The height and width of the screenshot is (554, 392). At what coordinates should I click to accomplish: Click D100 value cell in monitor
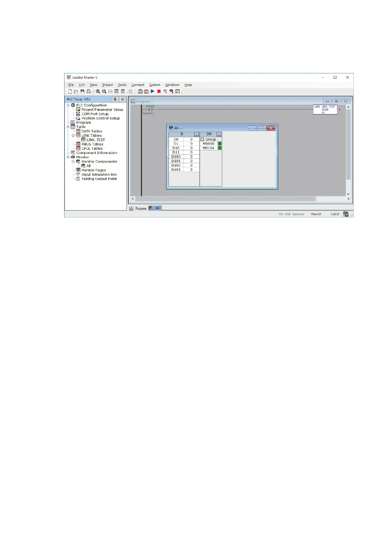coord(191,157)
